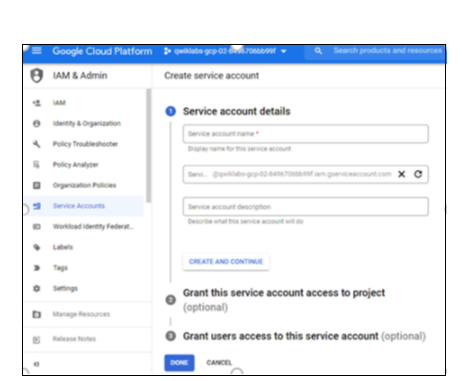Click 'Display name for this service account' hint

pyautogui.click(x=239, y=149)
